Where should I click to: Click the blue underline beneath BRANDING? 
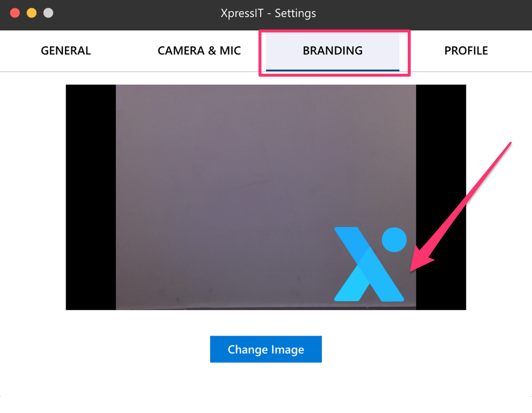[332, 70]
